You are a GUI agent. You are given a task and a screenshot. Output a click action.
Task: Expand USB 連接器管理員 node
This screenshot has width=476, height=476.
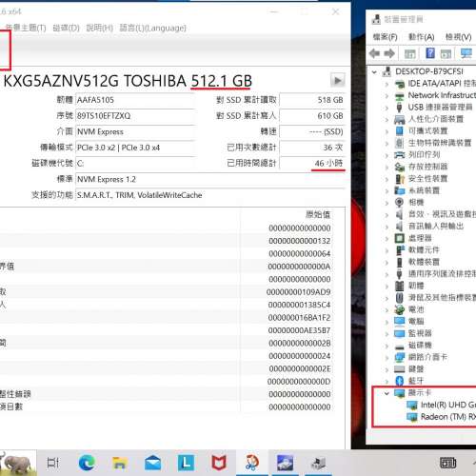click(387, 108)
